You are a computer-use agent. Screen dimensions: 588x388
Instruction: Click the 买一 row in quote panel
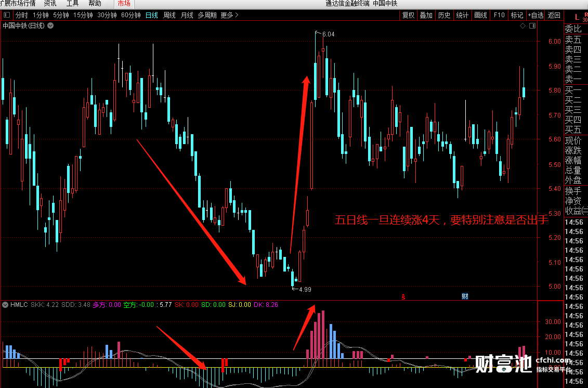tap(573, 90)
